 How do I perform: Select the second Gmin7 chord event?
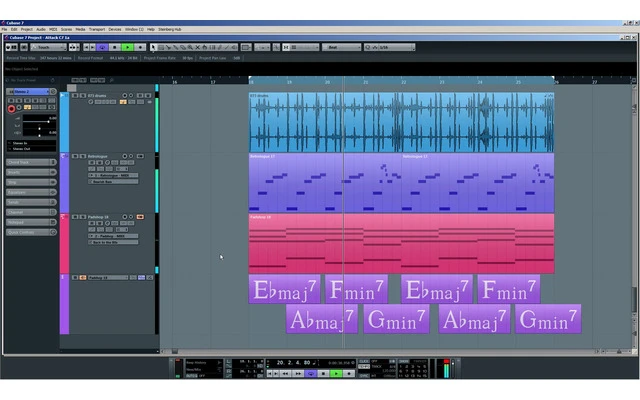548,319
